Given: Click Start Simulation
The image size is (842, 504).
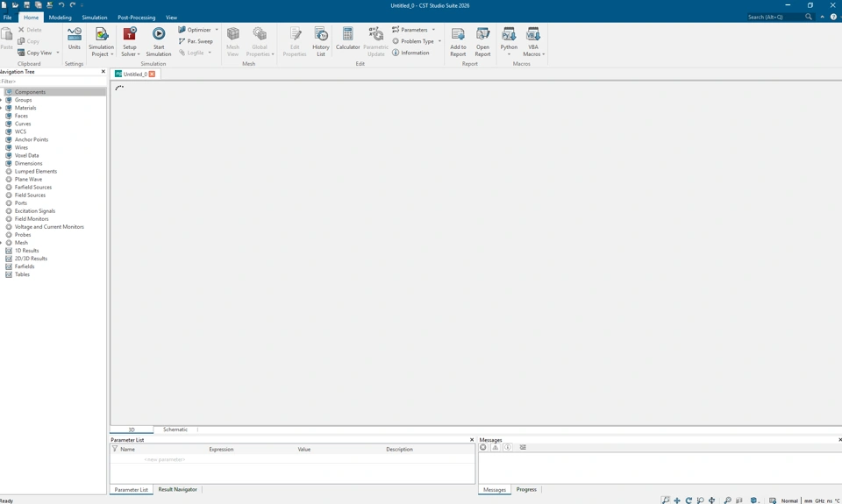Looking at the screenshot, I should click(159, 41).
